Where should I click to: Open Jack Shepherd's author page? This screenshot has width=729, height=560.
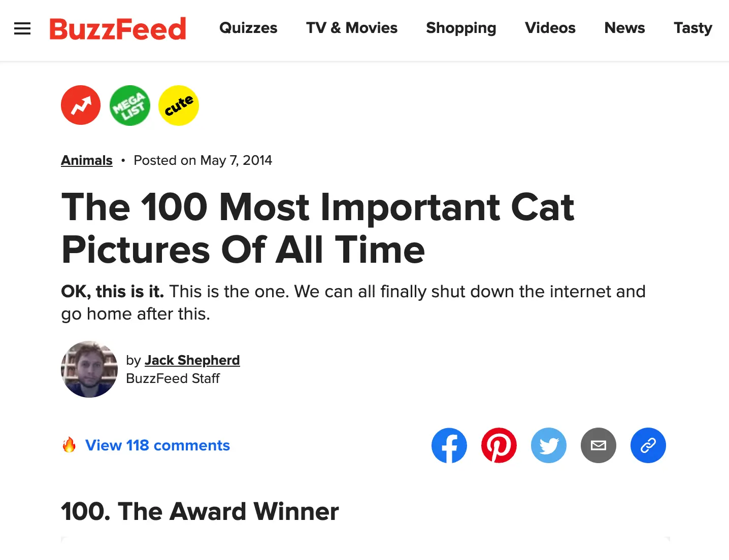(192, 360)
